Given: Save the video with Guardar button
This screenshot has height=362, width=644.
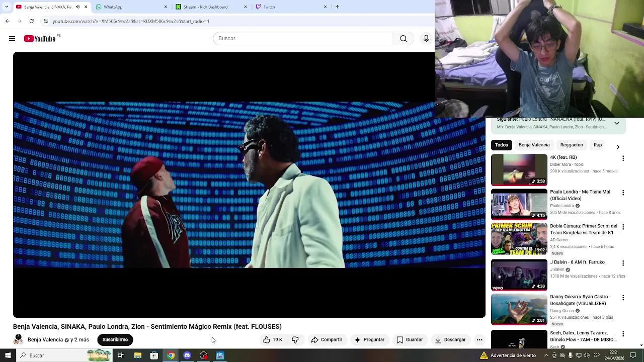Looking at the screenshot, I should [410, 340].
